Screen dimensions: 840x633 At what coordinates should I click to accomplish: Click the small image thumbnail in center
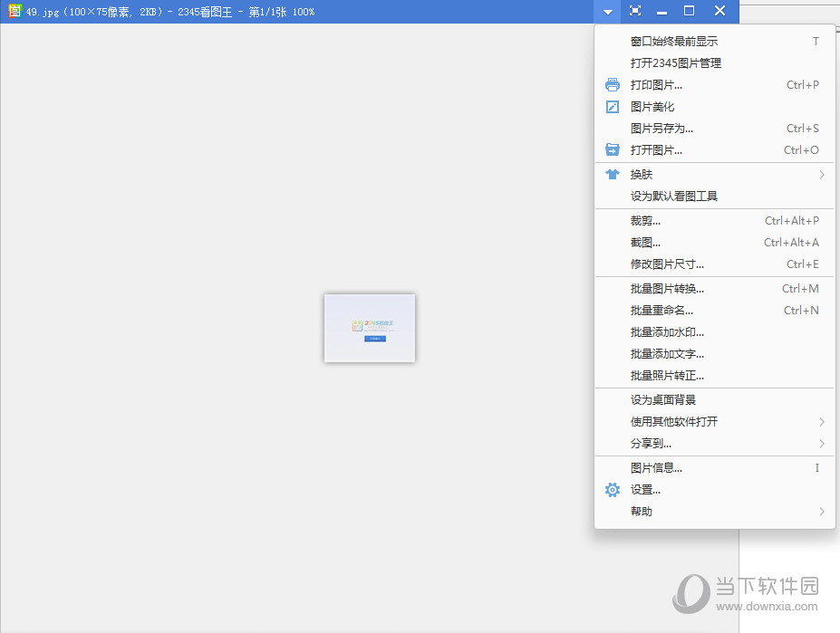tap(369, 328)
